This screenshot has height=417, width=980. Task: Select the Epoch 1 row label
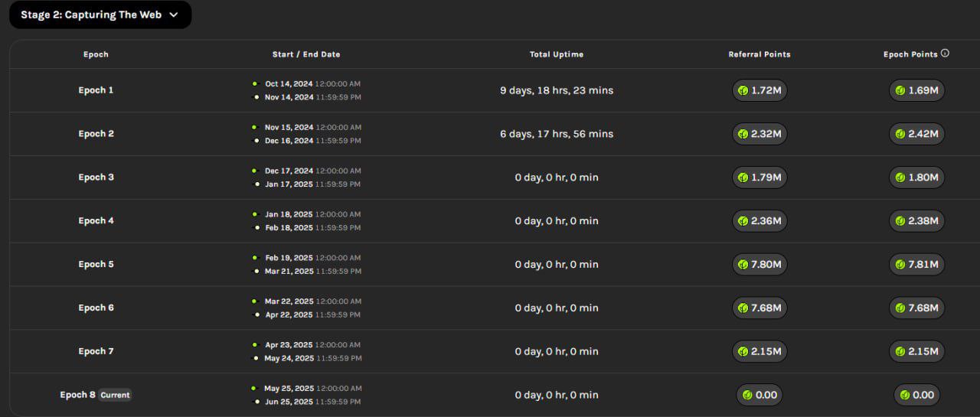pos(96,90)
